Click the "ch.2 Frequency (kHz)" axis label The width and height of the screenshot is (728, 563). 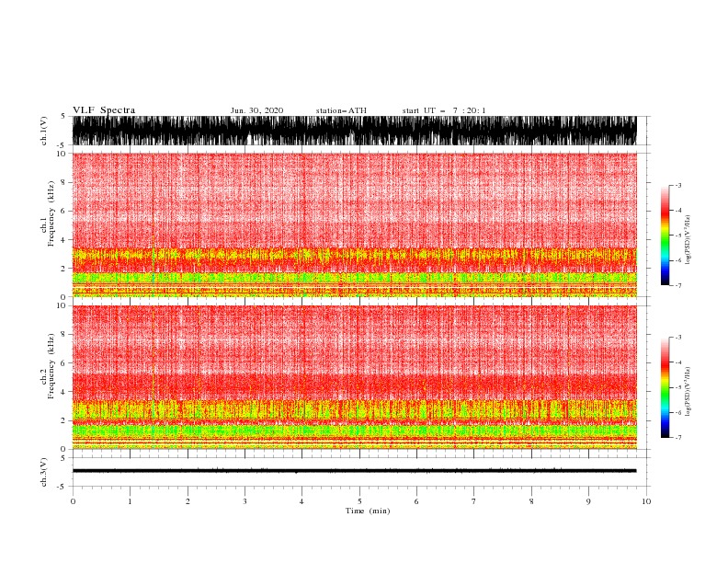[x=48, y=366]
